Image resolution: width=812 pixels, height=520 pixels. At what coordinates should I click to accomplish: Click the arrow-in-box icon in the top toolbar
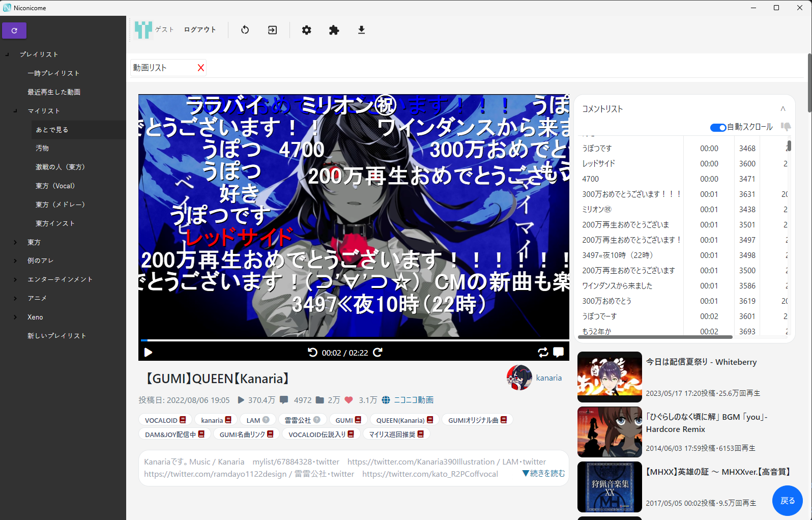273,30
